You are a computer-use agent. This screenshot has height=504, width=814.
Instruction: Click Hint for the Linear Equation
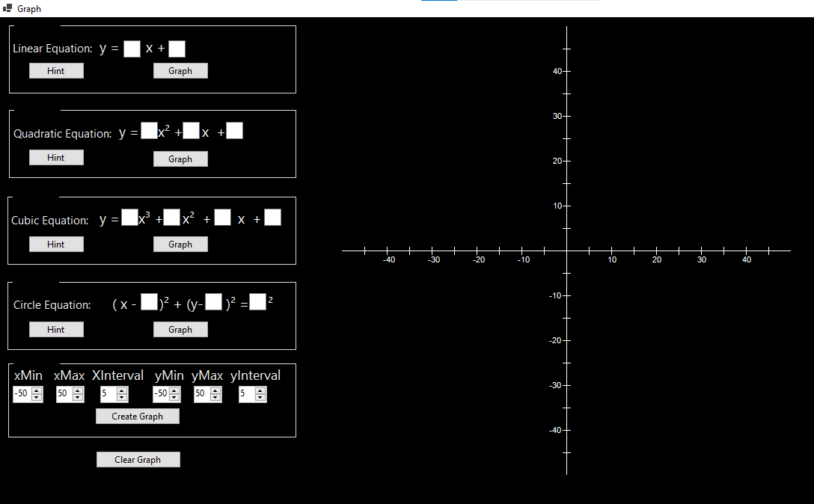(x=56, y=70)
